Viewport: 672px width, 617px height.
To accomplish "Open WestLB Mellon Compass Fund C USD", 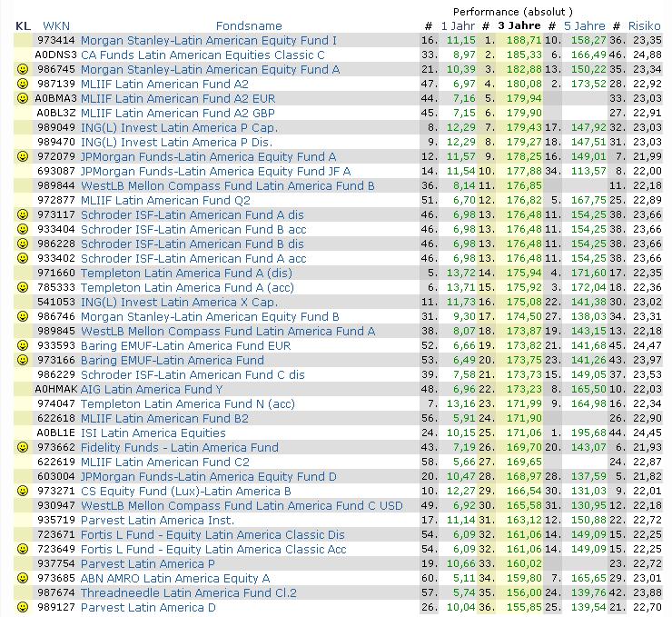I will [x=242, y=506].
